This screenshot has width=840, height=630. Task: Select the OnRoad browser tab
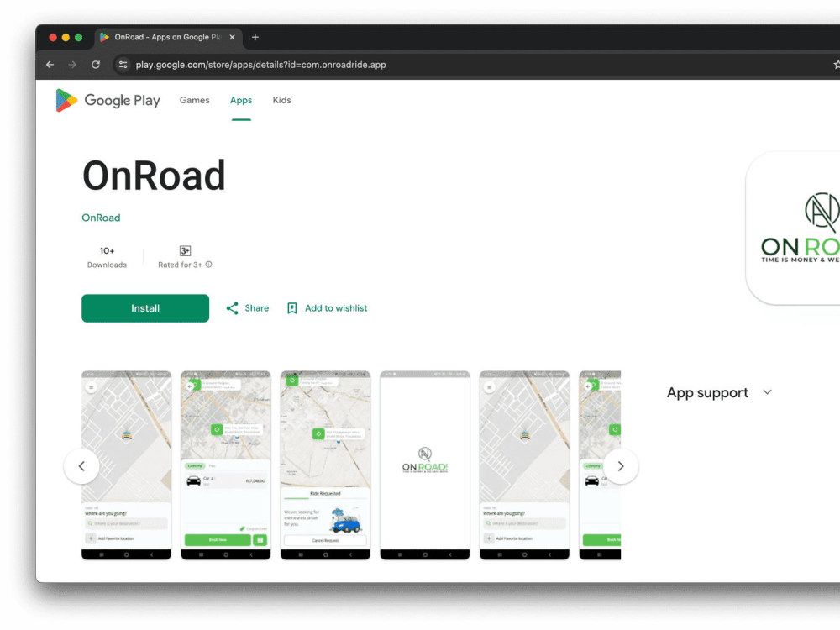(168, 37)
